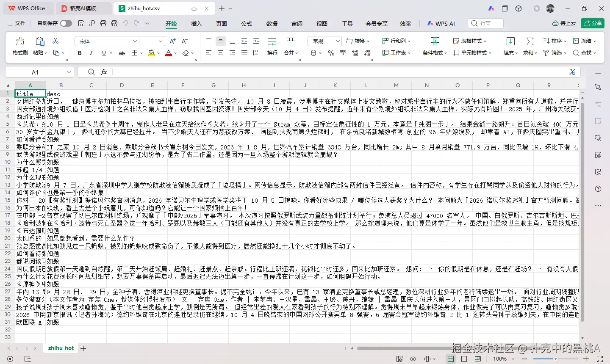
Task: Click the Wrap Text (换行) icon
Action: pos(272,41)
